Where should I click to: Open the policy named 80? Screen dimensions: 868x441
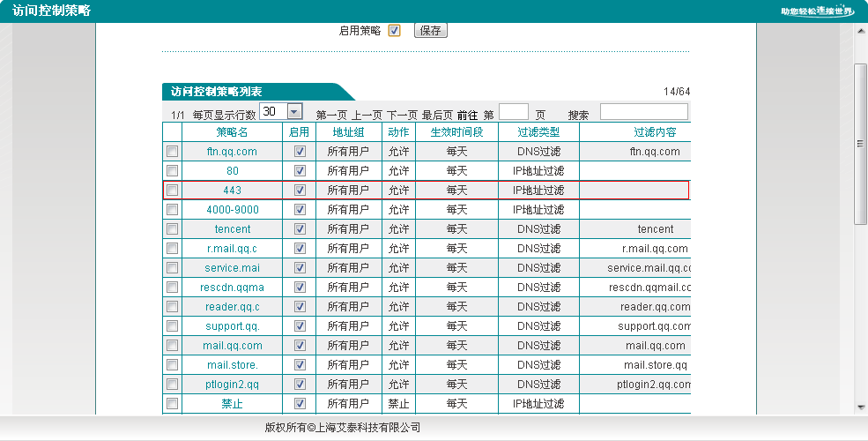(x=233, y=170)
